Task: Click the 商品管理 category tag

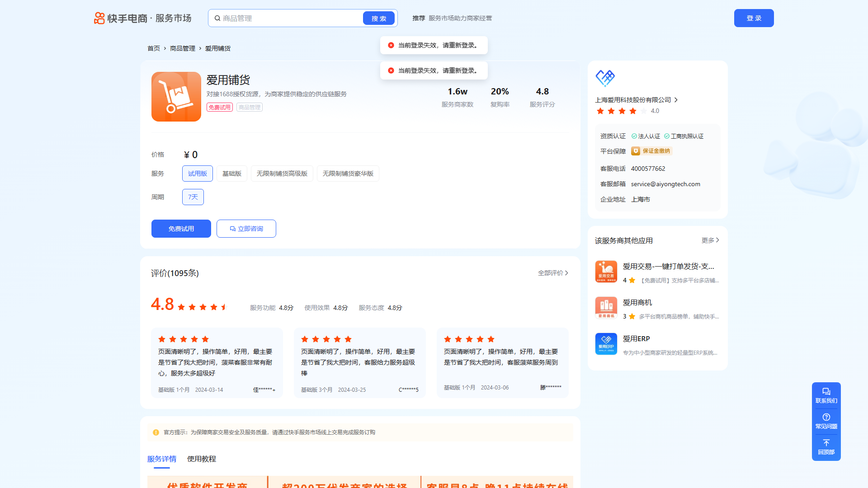Action: [250, 107]
